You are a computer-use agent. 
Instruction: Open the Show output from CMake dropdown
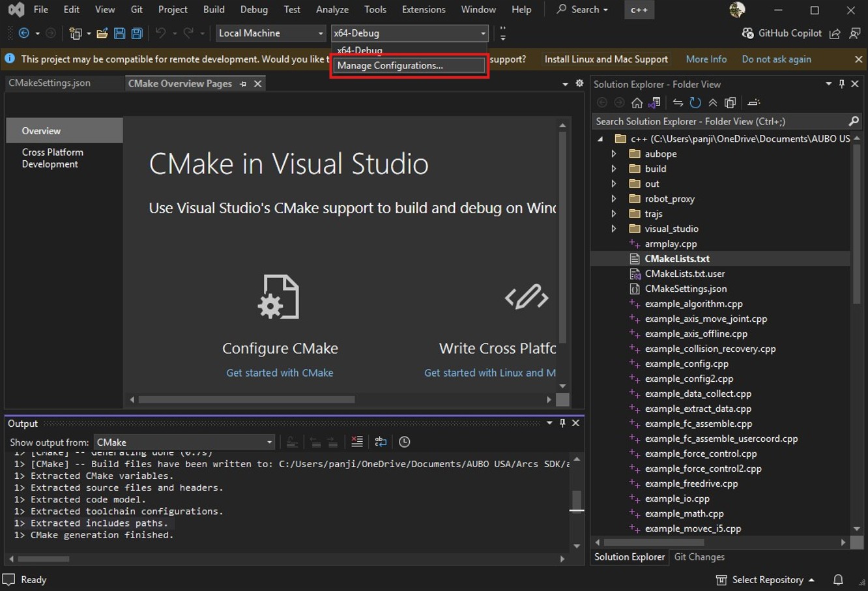184,442
